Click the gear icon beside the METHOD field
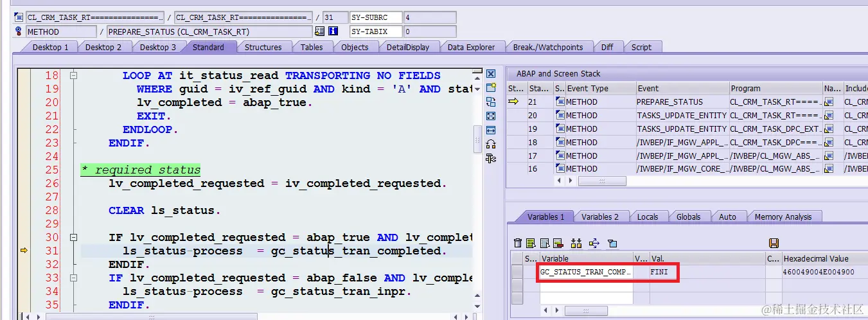Viewport: 868px width, 320px height. 19,31
